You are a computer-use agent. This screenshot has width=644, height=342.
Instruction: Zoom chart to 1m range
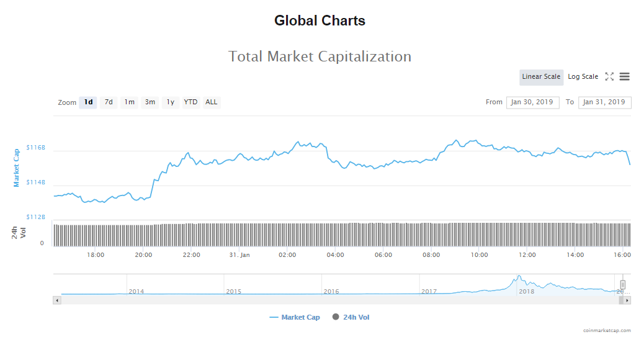point(129,102)
